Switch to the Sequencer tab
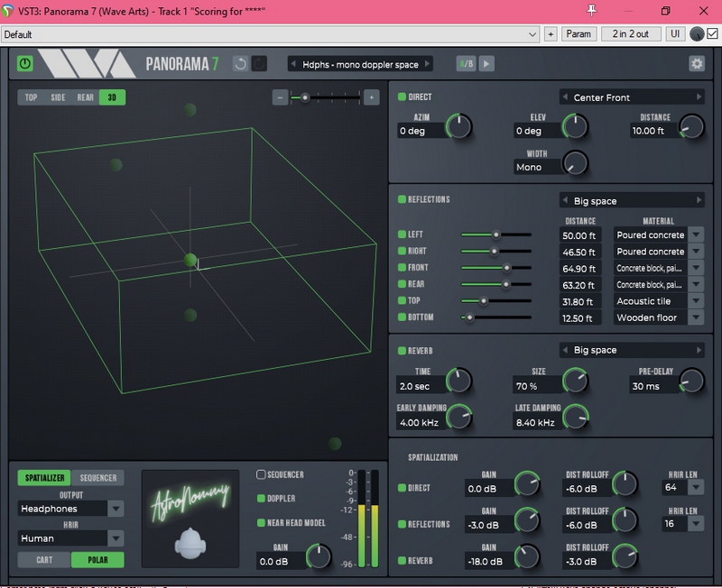Image resolution: width=722 pixels, height=588 pixels. [97, 478]
